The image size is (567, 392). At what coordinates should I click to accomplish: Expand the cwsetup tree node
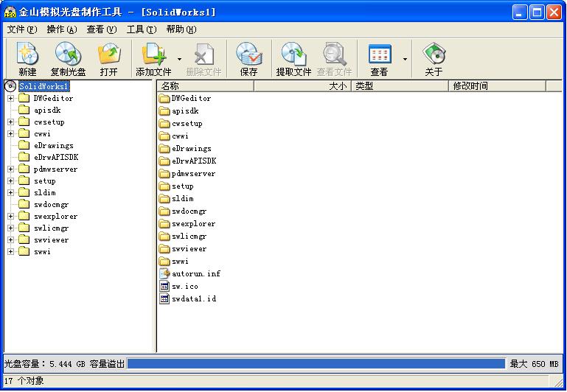click(x=10, y=122)
